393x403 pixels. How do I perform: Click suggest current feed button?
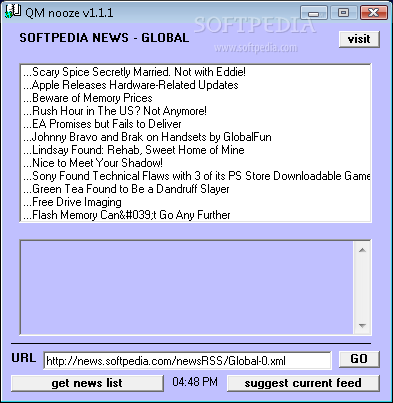tap(303, 383)
